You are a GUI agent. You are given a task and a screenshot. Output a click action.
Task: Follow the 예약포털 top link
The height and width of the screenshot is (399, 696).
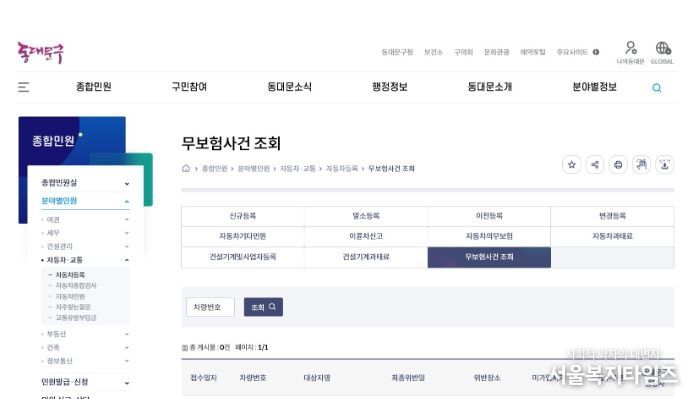[x=533, y=52]
